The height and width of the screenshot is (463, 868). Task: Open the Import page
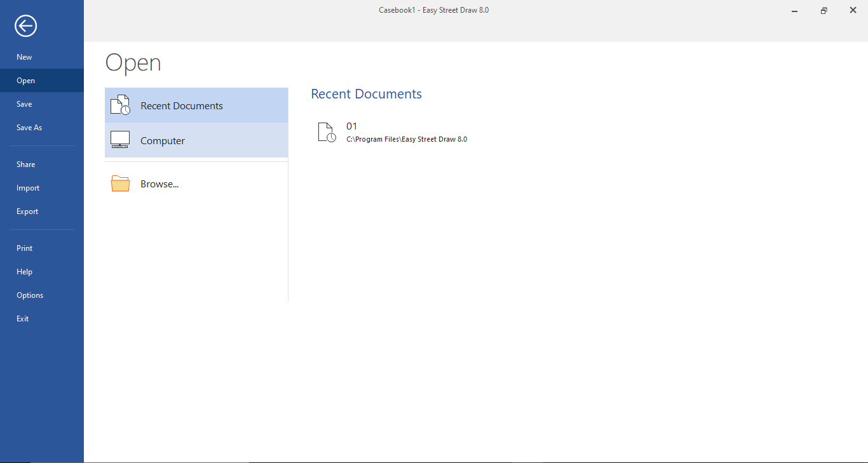(42, 188)
